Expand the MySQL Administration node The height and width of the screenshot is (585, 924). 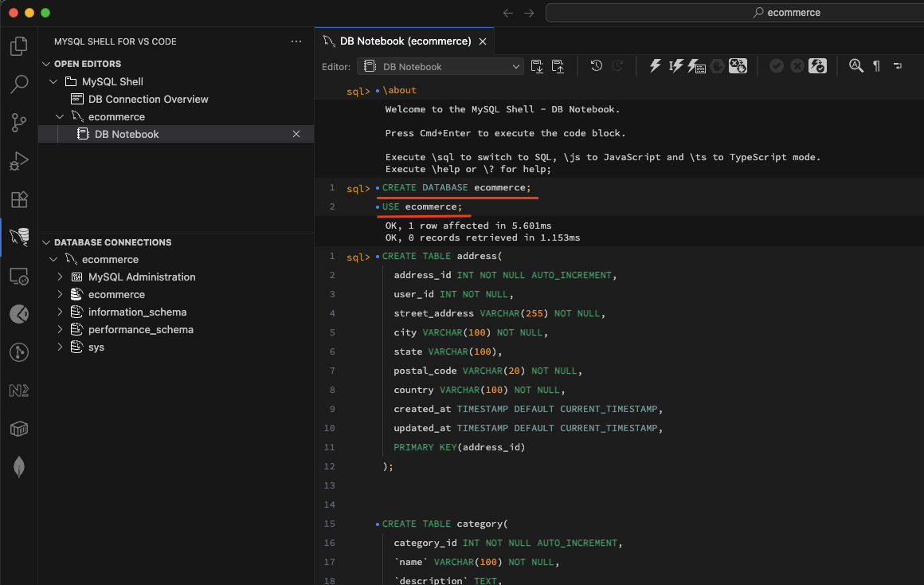pyautogui.click(x=61, y=277)
